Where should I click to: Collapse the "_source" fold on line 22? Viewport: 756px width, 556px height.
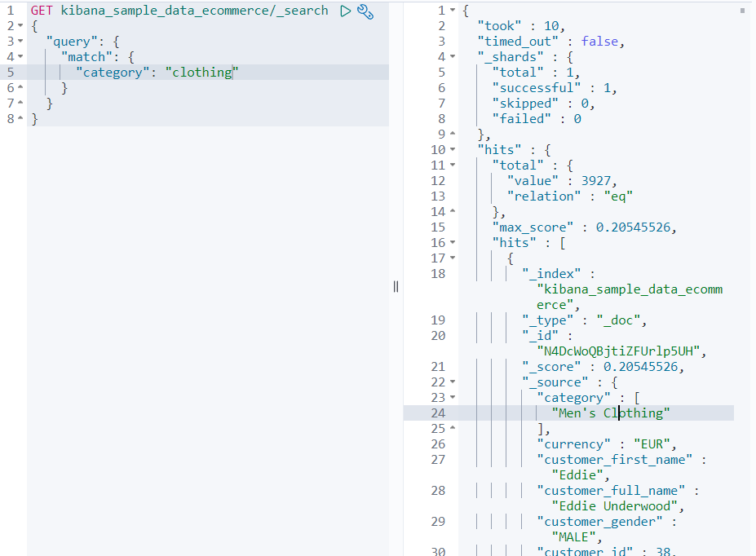[x=453, y=382]
